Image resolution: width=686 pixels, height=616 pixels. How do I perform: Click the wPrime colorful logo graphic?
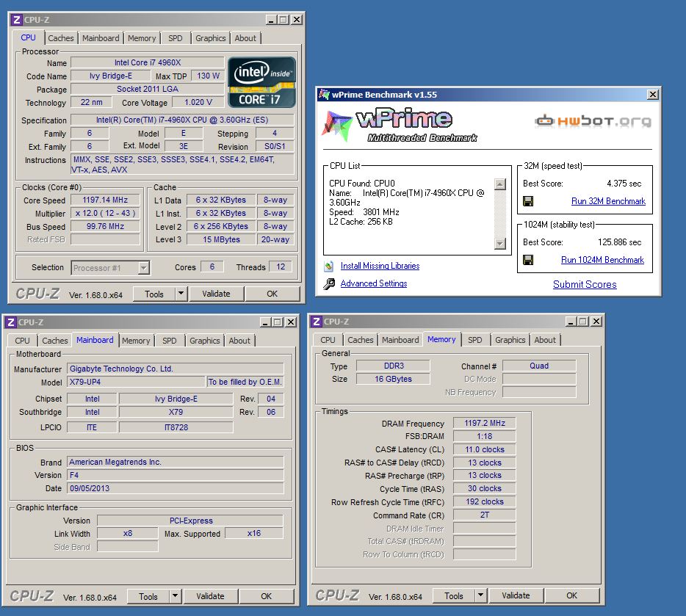337,126
